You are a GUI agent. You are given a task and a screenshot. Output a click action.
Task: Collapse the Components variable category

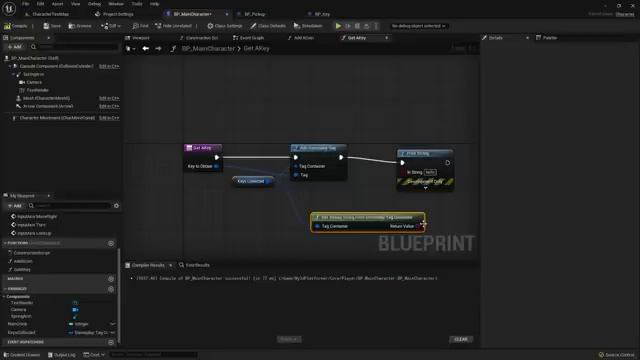pos(4,297)
